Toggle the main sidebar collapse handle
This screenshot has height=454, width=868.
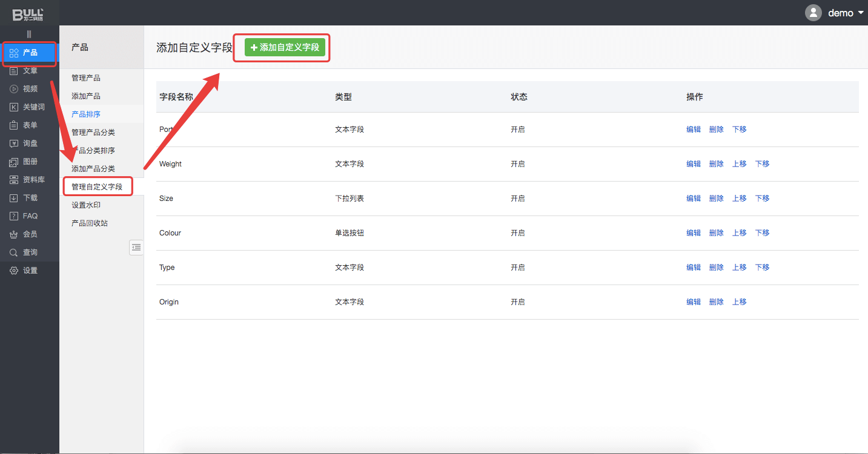(x=29, y=35)
